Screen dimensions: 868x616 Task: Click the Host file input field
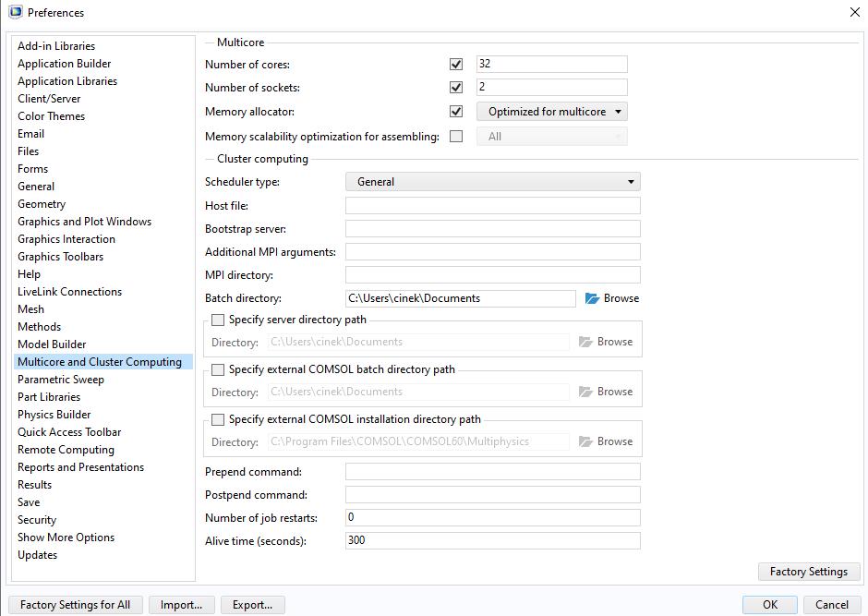tap(492, 206)
